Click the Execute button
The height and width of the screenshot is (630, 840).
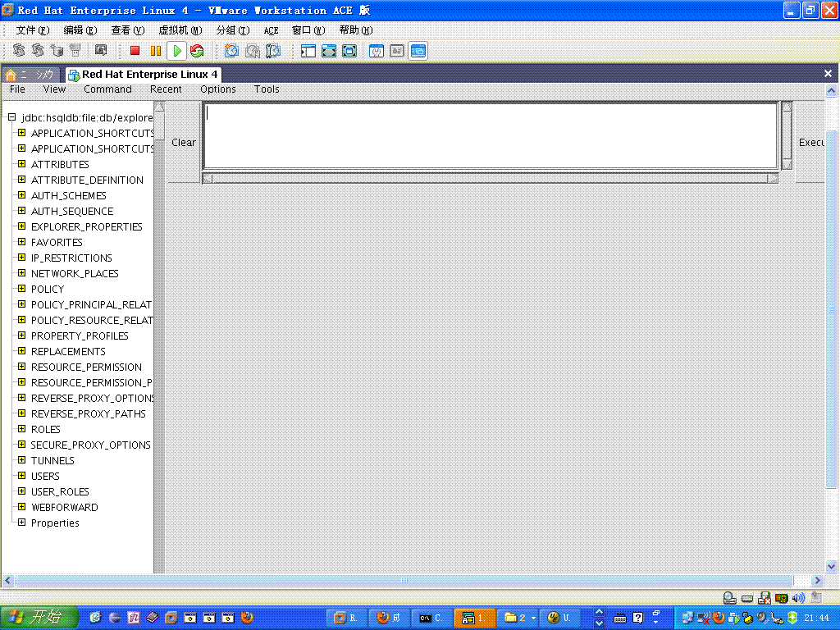[x=810, y=143]
